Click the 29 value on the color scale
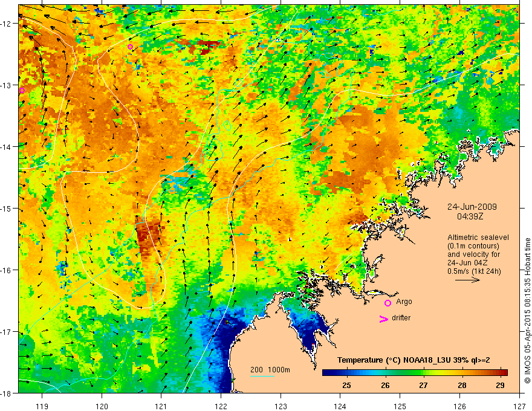This screenshot has width=532, height=411. click(500, 385)
